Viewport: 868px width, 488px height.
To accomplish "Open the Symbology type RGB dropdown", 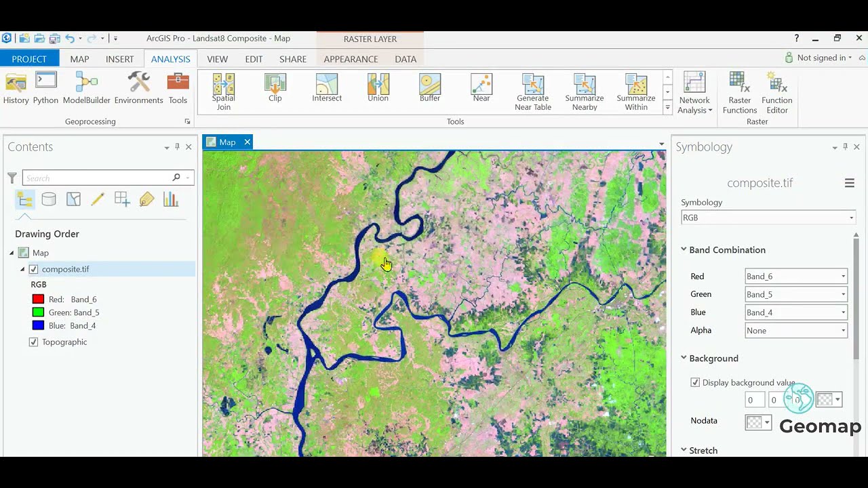I will (x=768, y=218).
